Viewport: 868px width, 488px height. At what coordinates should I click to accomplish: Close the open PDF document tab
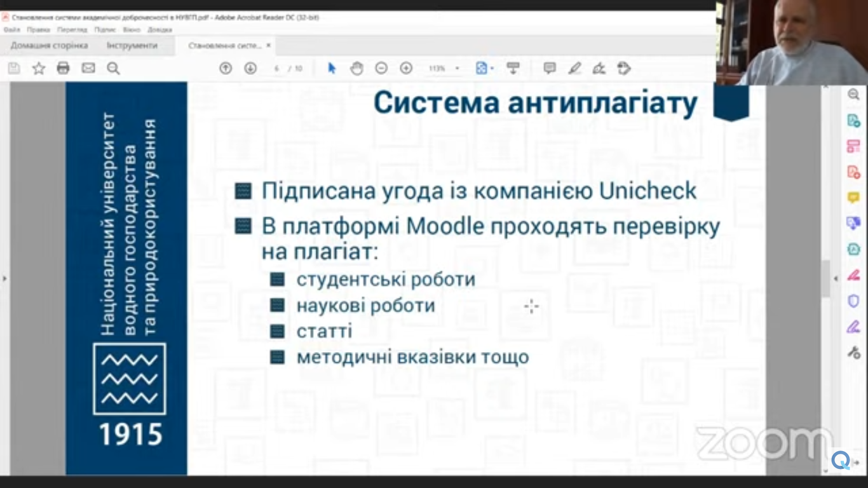268,46
